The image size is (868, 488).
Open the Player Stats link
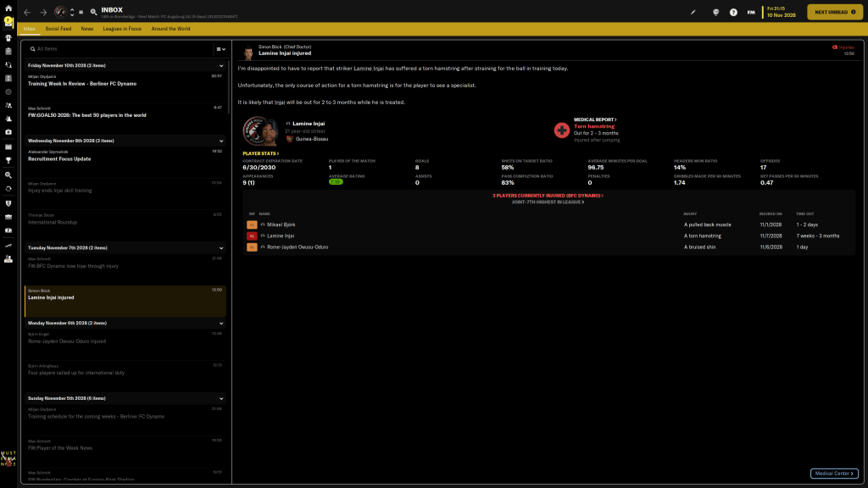pyautogui.click(x=261, y=153)
